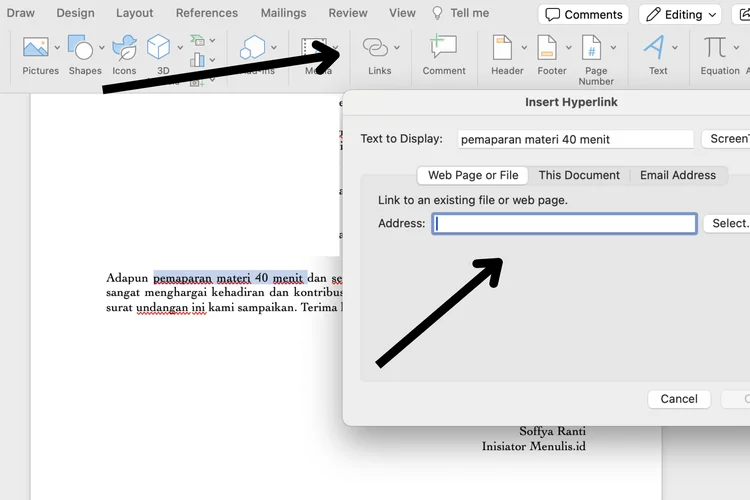Image resolution: width=750 pixels, height=500 pixels.
Task: Click the Text to Display field
Action: click(x=575, y=139)
